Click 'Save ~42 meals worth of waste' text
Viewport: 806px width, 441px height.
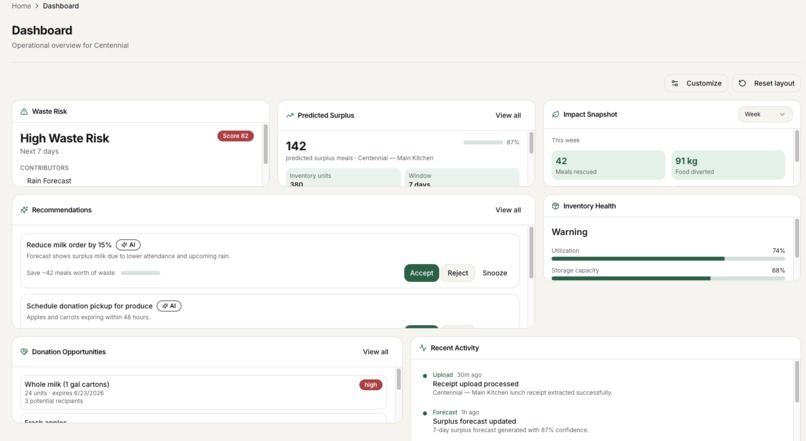pyautogui.click(x=70, y=273)
